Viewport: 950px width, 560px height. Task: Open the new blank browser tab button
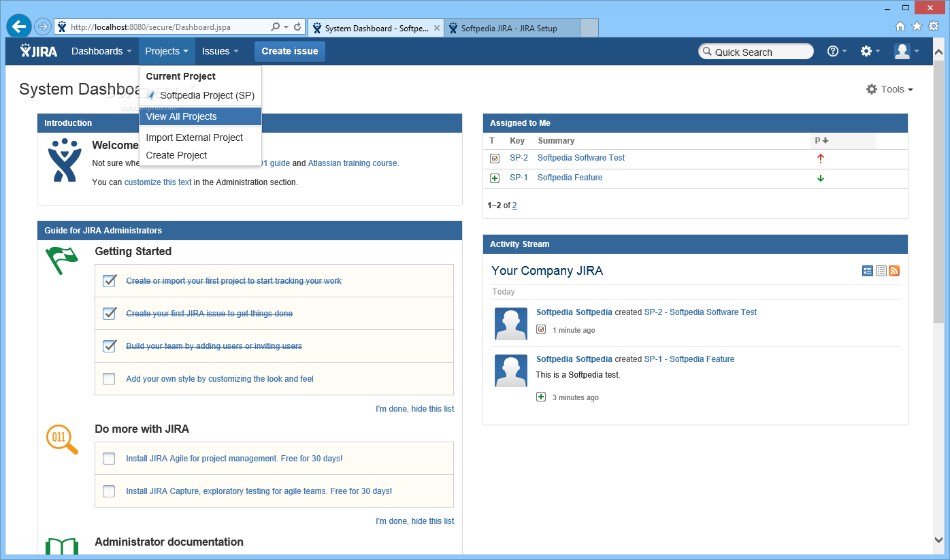pos(589,29)
